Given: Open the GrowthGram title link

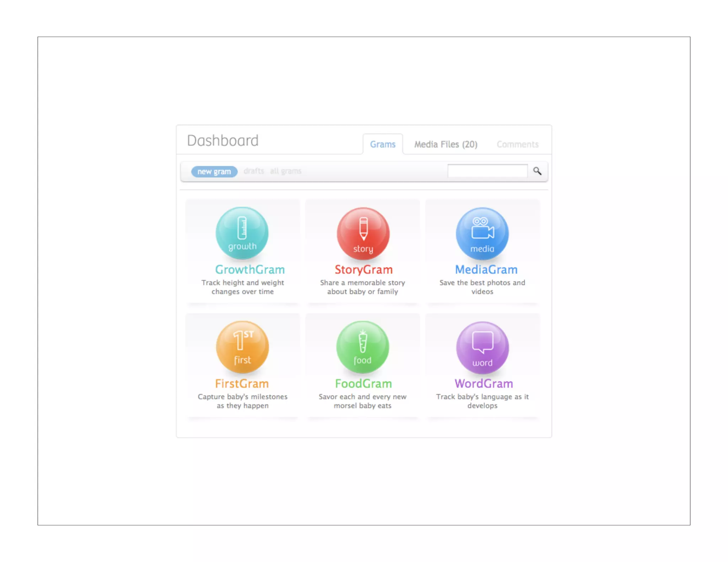Looking at the screenshot, I should [x=250, y=270].
